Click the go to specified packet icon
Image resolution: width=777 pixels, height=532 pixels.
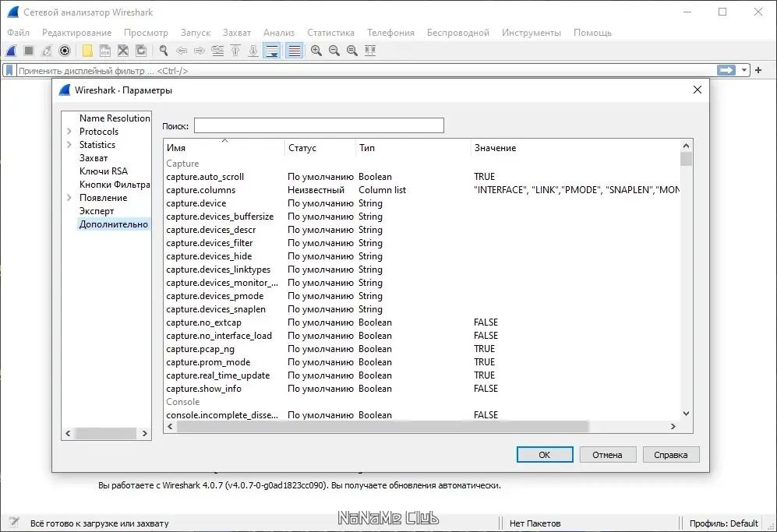pyautogui.click(x=217, y=51)
